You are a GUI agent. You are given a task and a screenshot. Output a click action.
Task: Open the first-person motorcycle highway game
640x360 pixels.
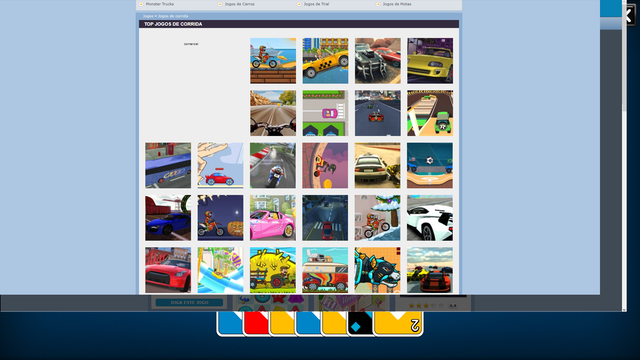pos(273,113)
